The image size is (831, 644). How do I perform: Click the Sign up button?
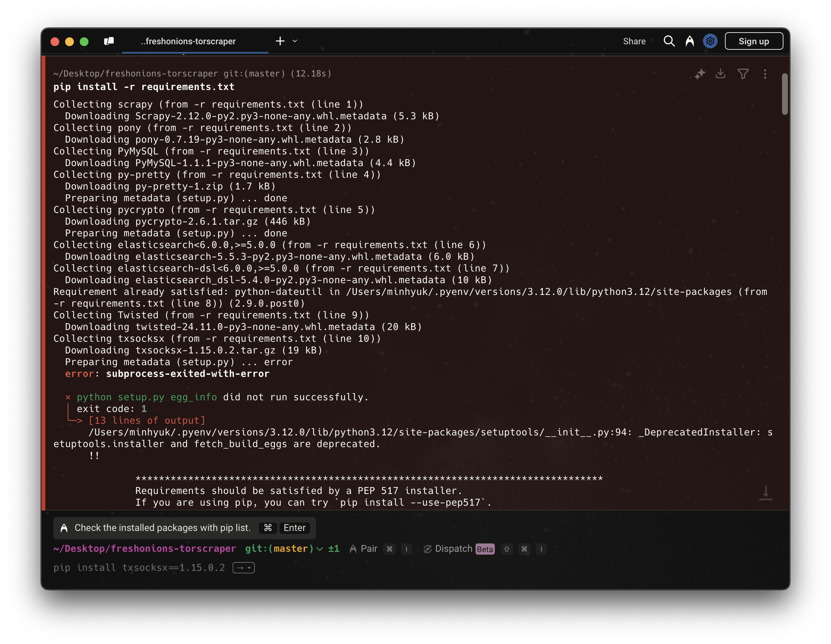click(x=754, y=41)
